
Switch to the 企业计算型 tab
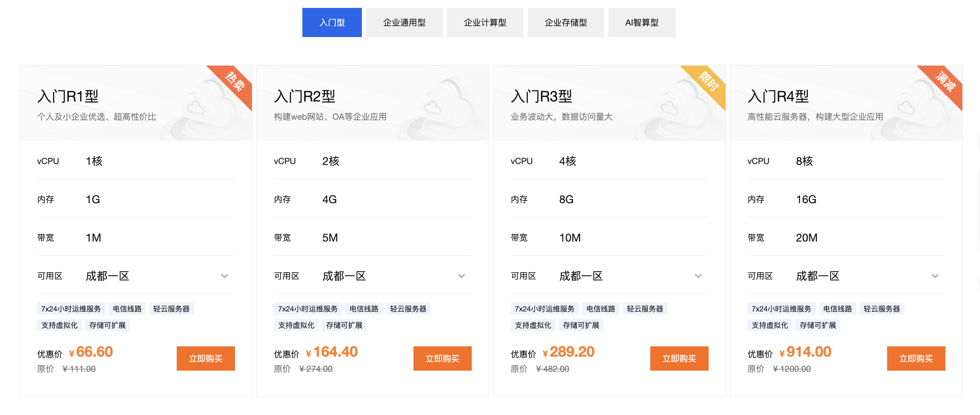(x=485, y=22)
